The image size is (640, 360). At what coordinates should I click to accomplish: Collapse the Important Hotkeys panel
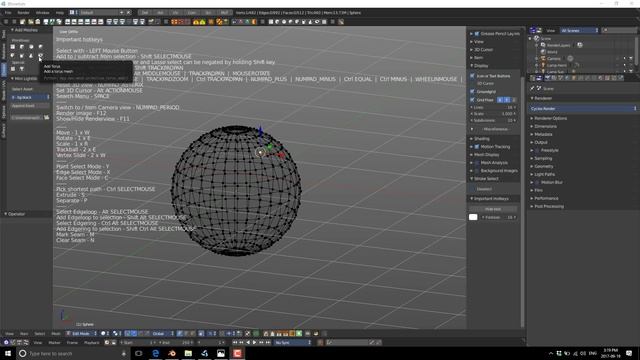pos(491,198)
